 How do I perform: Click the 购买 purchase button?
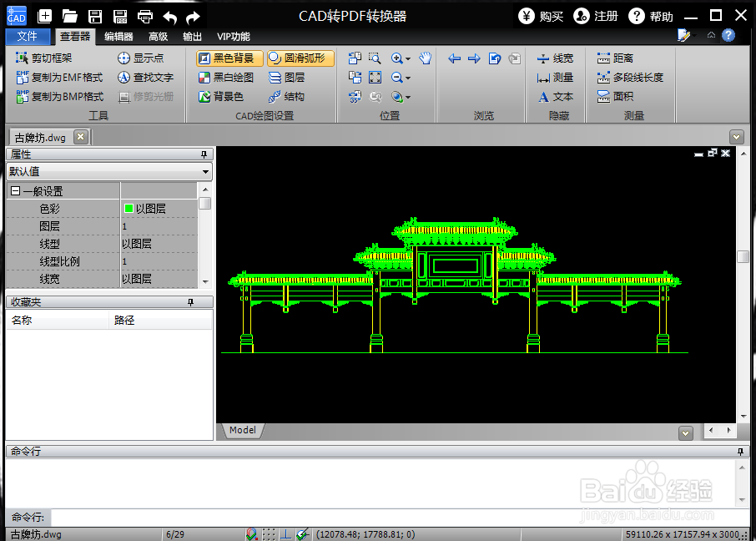[541, 17]
